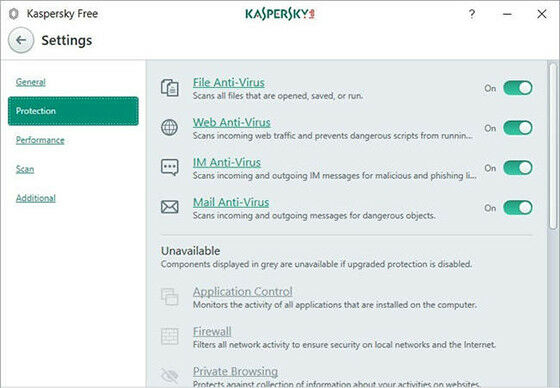Click "Filters all network activity" description

tap(344, 345)
